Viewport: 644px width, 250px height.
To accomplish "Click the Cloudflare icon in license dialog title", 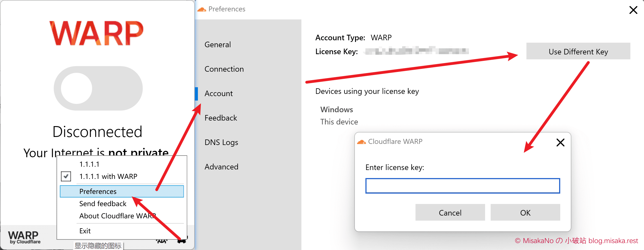I will (361, 142).
